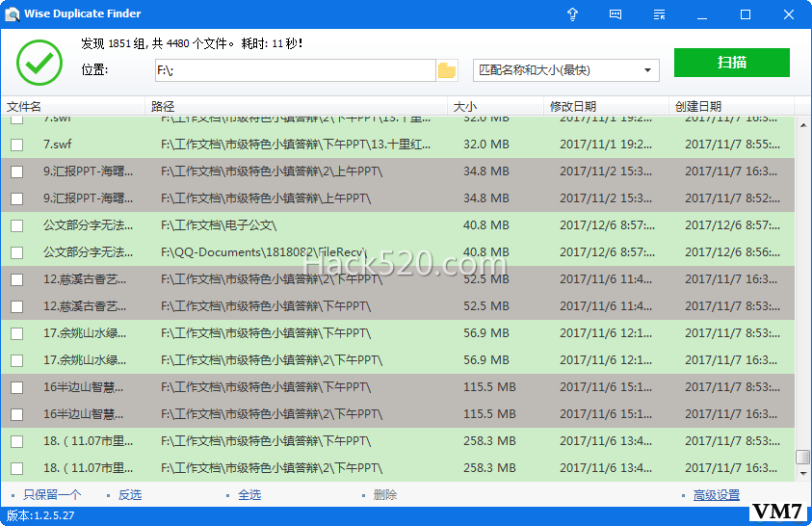This screenshot has height=526, width=812.
Task: Tick 17.余姚山水绿 checkbox created 2017/11/7 8:53
Action: (17, 334)
